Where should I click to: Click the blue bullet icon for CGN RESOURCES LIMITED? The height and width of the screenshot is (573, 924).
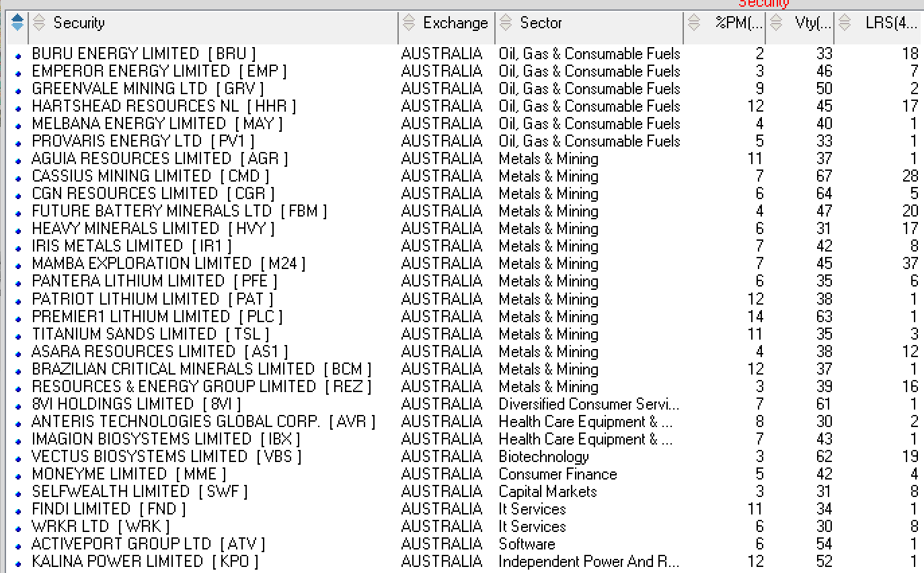coord(18,195)
